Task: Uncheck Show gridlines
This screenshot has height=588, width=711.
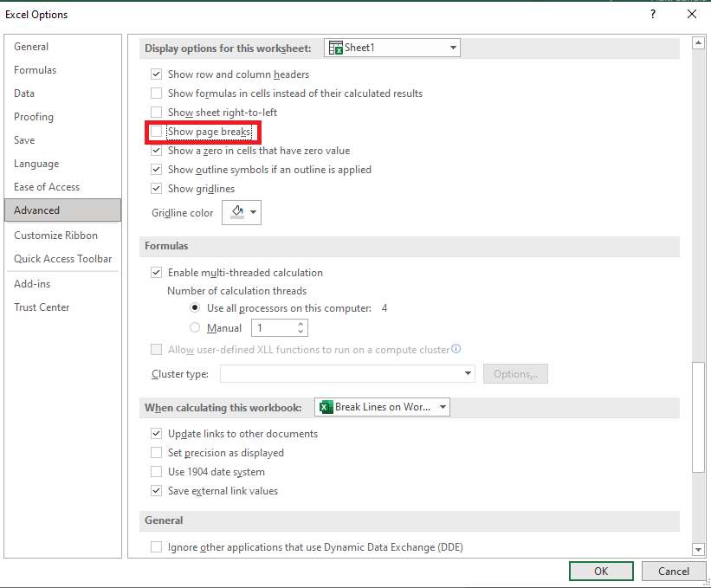Action: [157, 188]
